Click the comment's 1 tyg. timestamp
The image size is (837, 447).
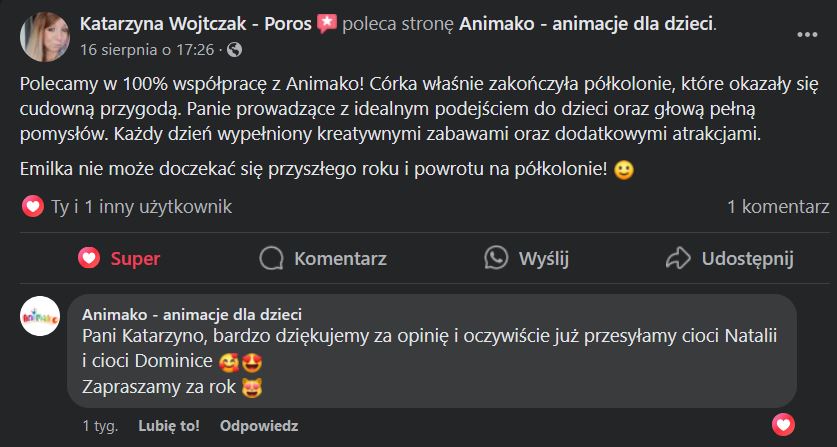tap(99, 425)
